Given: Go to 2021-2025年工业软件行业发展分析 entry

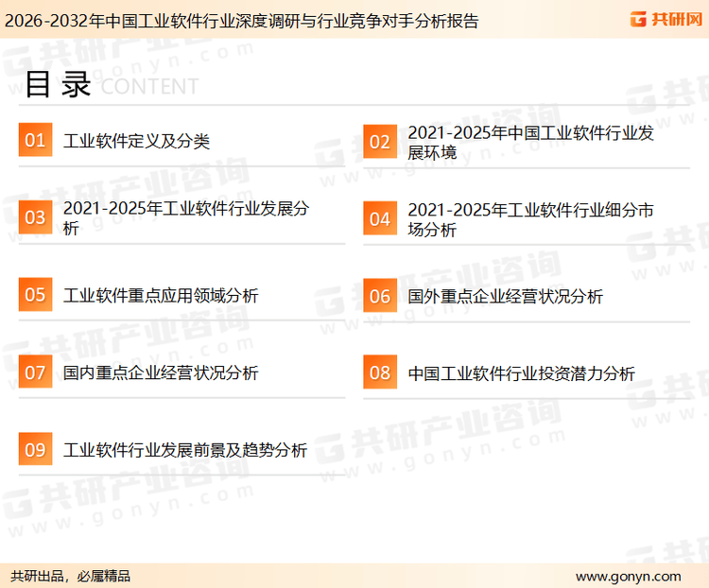Looking at the screenshot, I should [x=185, y=218].
